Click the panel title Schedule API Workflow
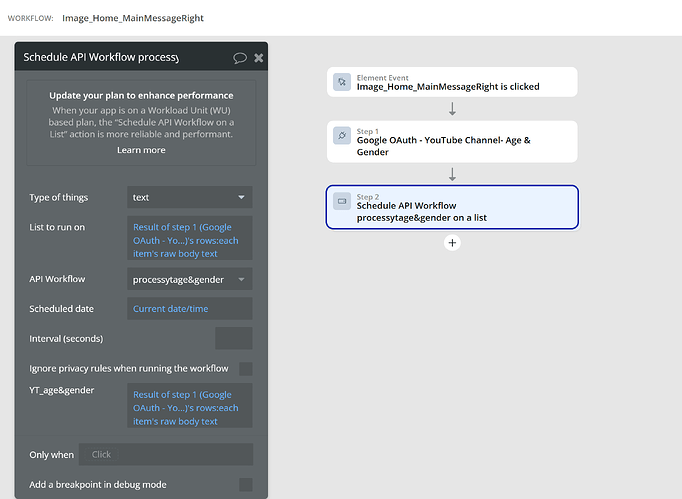Image resolution: width=682 pixels, height=499 pixels. tap(101, 57)
